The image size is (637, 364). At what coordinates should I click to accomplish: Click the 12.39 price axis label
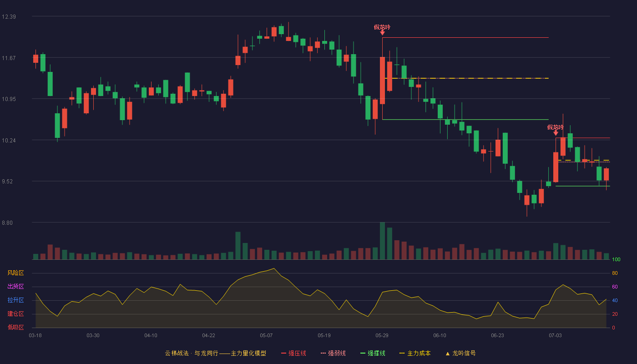[9, 17]
